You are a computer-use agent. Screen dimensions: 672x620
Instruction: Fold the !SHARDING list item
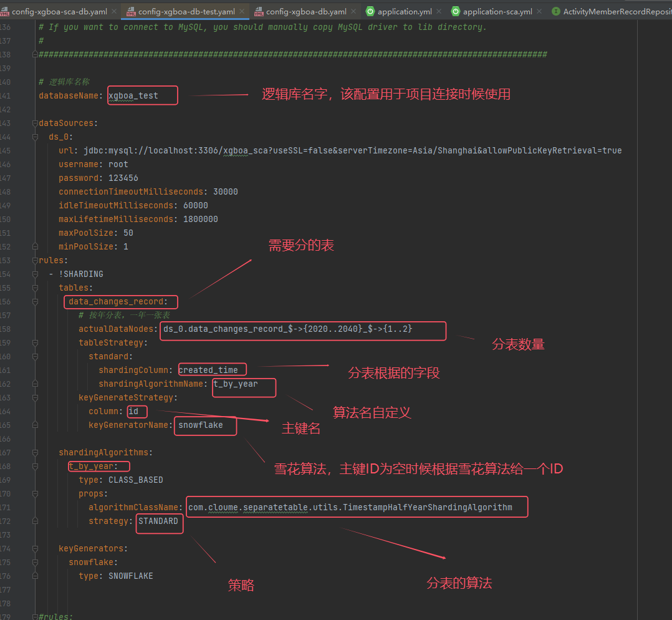[35, 274]
